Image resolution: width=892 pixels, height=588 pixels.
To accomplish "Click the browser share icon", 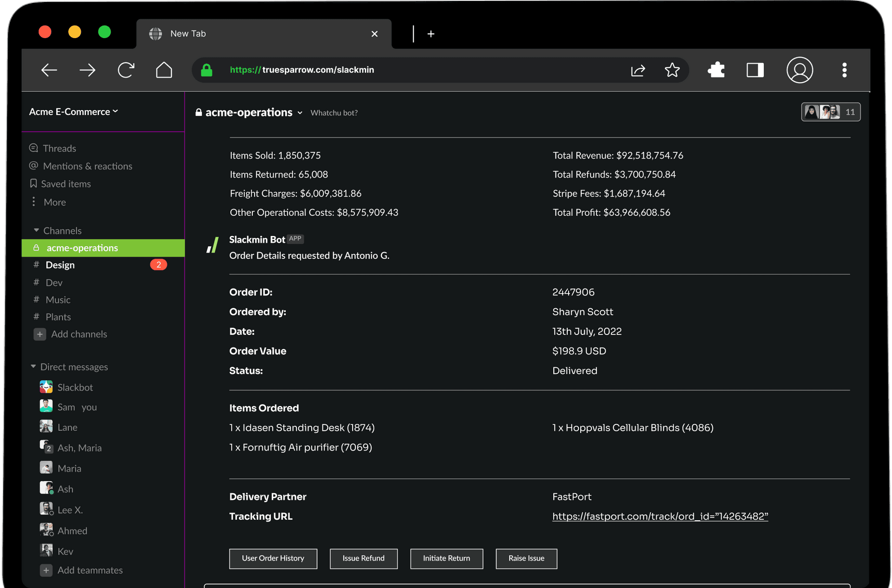I will [x=638, y=70].
